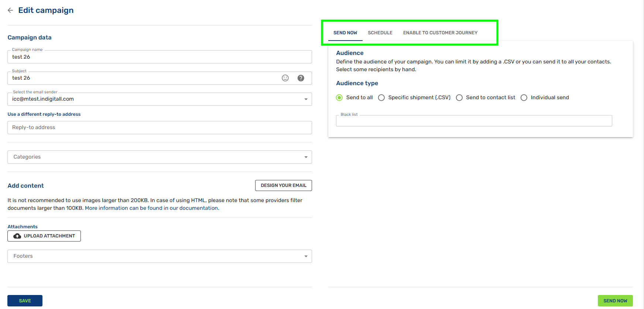Click DESIGN YOUR EMAIL button
The height and width of the screenshot is (309, 644).
click(284, 185)
